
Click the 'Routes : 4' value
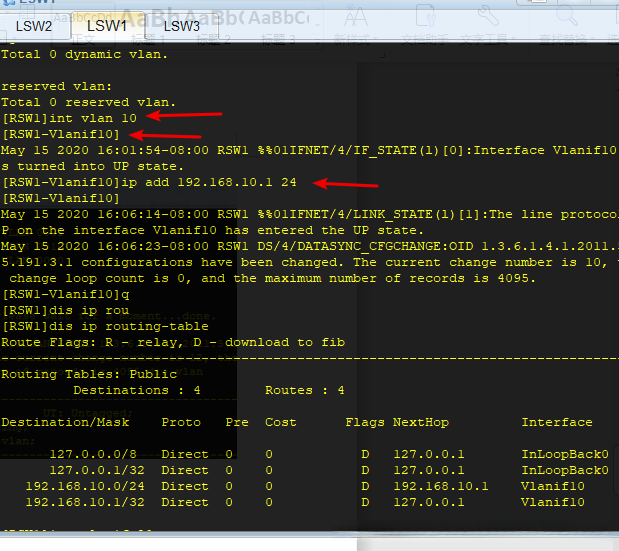(305, 390)
